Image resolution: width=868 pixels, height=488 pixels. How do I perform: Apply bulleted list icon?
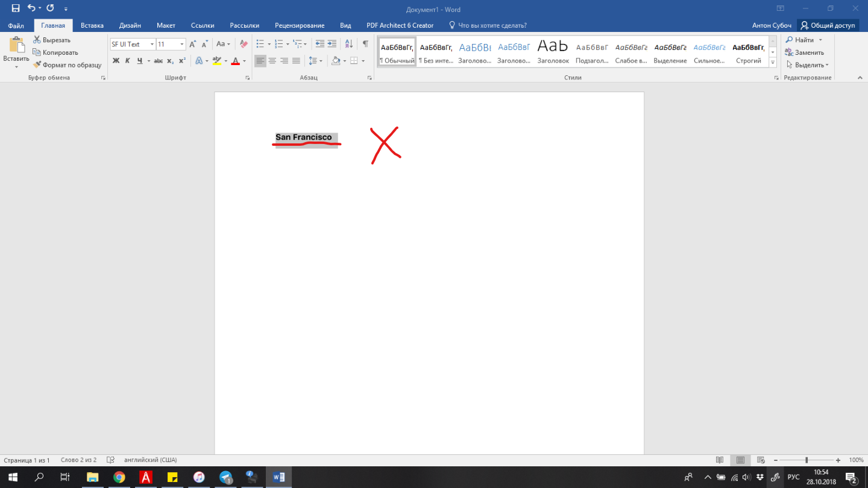tap(260, 44)
